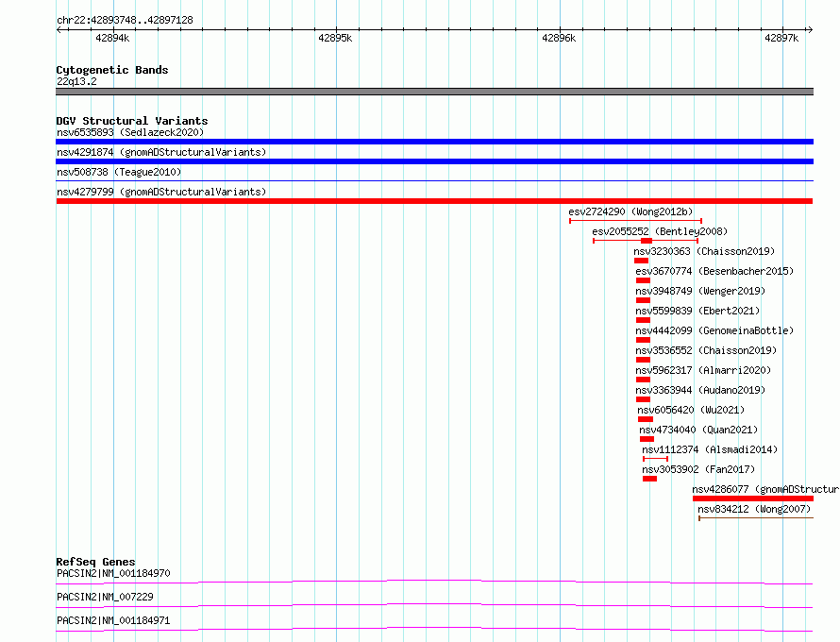840x642 pixels.
Task: Click the red glyph beneath esv2055252
Action: [x=646, y=241]
